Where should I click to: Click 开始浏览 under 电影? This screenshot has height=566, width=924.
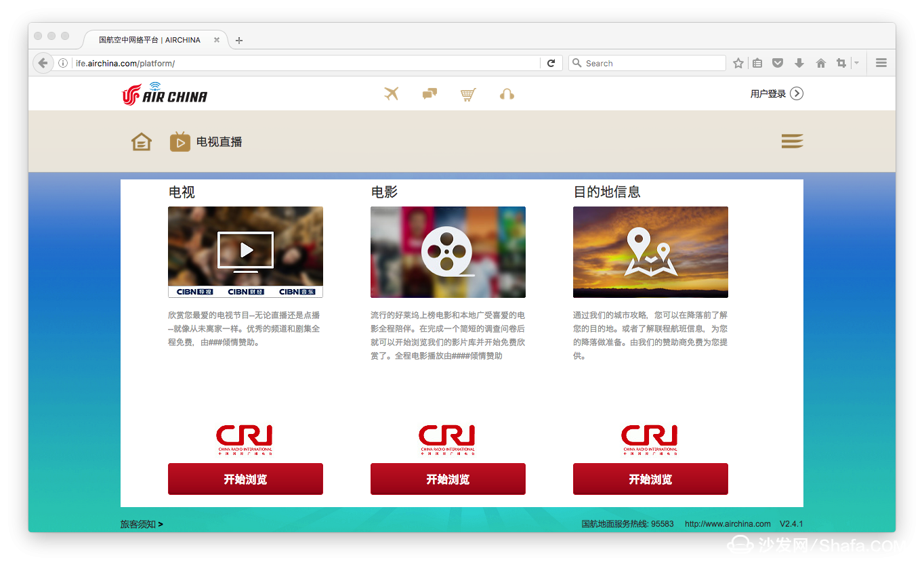click(x=448, y=479)
